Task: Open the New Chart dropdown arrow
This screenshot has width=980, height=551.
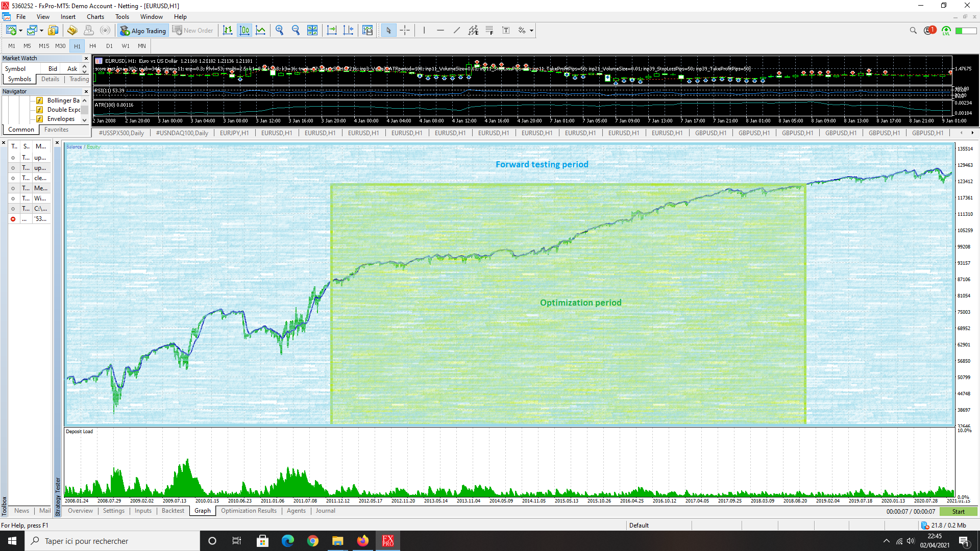Action: (x=20, y=31)
